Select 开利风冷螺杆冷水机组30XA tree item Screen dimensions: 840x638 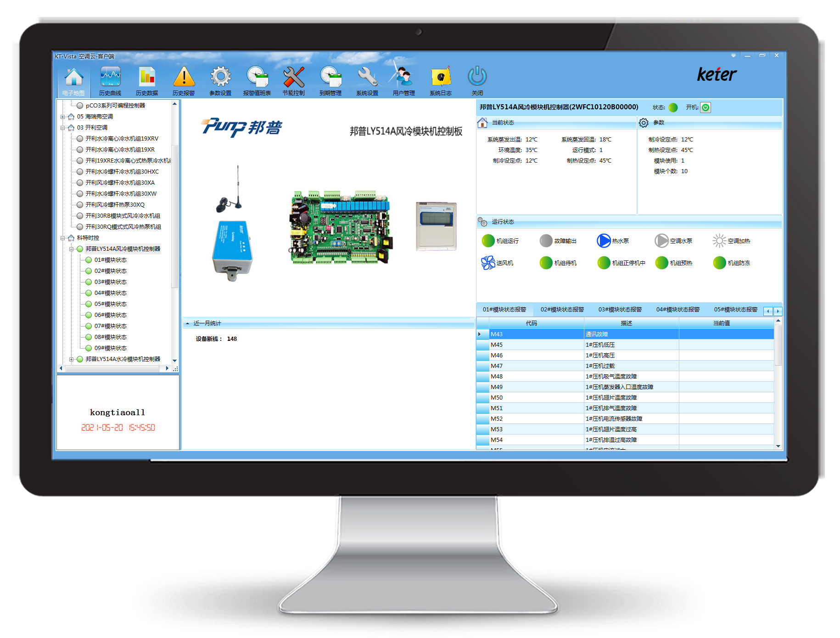120,183
